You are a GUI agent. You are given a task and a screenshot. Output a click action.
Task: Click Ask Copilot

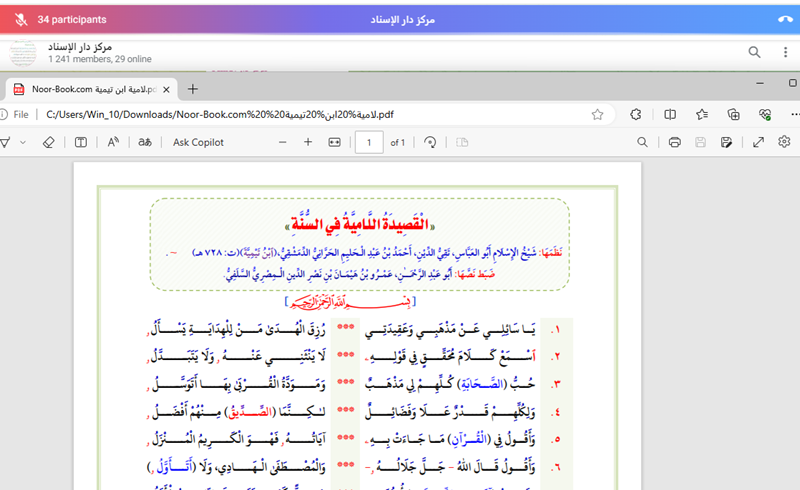pos(198,142)
